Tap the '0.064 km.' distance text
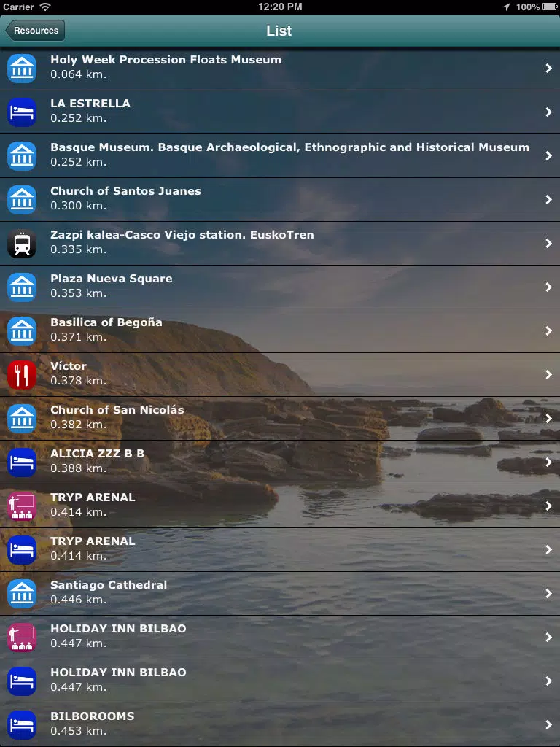Image resolution: width=560 pixels, height=747 pixels. click(x=79, y=74)
